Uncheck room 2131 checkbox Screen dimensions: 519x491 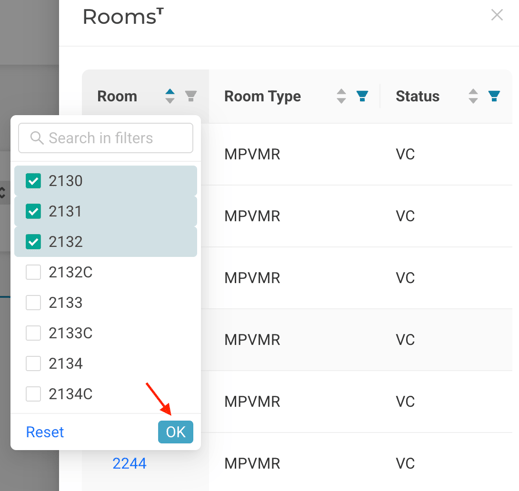33,211
